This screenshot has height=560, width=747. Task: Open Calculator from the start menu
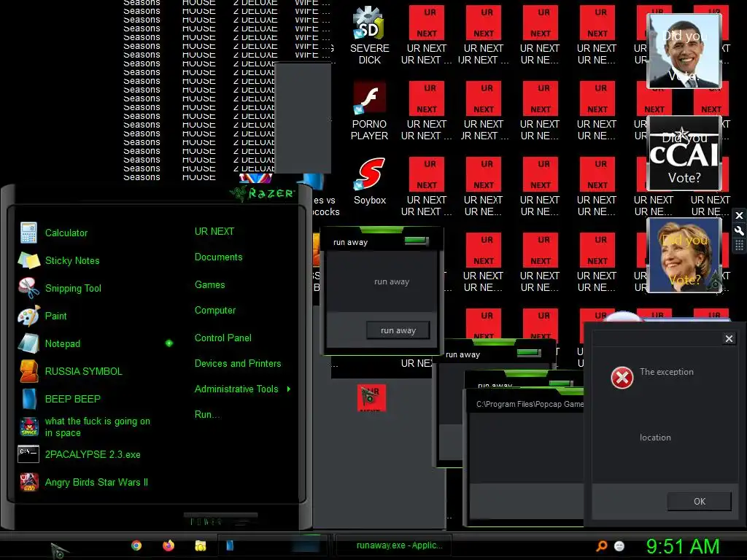(x=66, y=233)
